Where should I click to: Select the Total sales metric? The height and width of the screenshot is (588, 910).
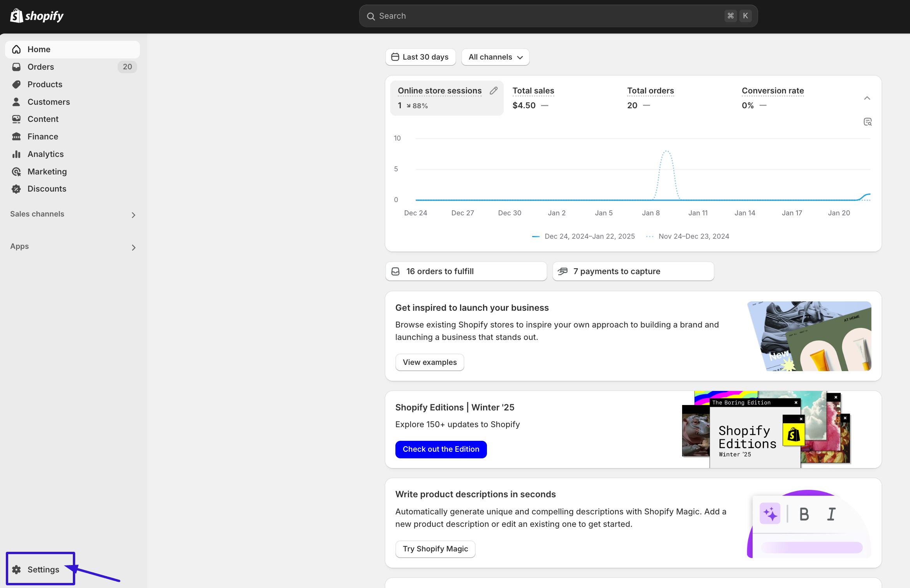[x=562, y=98]
